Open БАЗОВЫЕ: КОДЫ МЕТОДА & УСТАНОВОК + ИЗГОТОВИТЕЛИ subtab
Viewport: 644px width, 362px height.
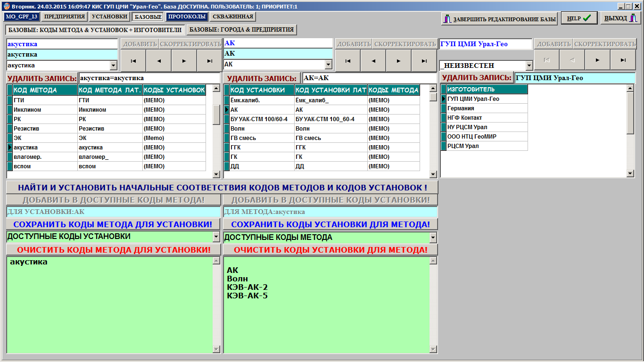point(95,30)
